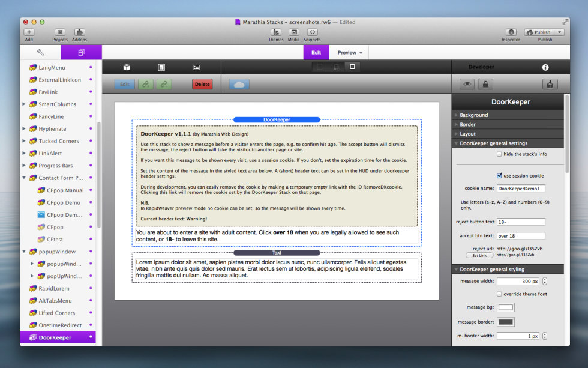Viewport: 588px width, 368px height.
Task: Click the green add link button
Action: pos(145,85)
